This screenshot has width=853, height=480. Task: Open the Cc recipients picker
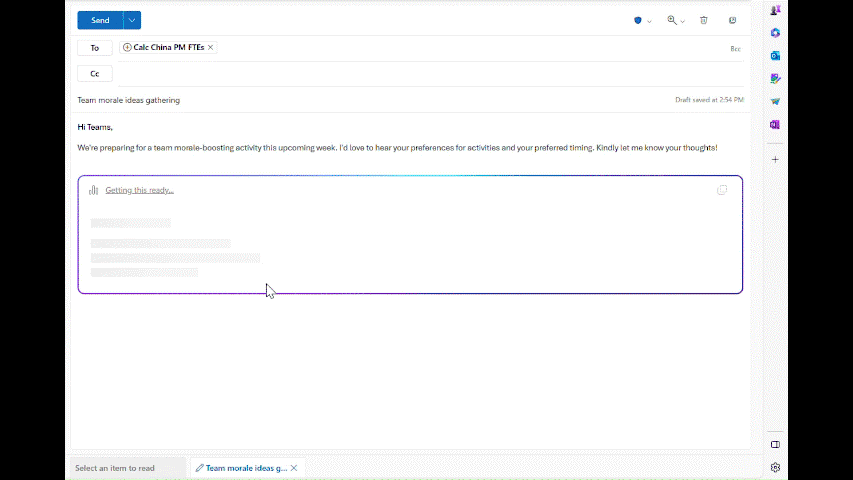[95, 73]
